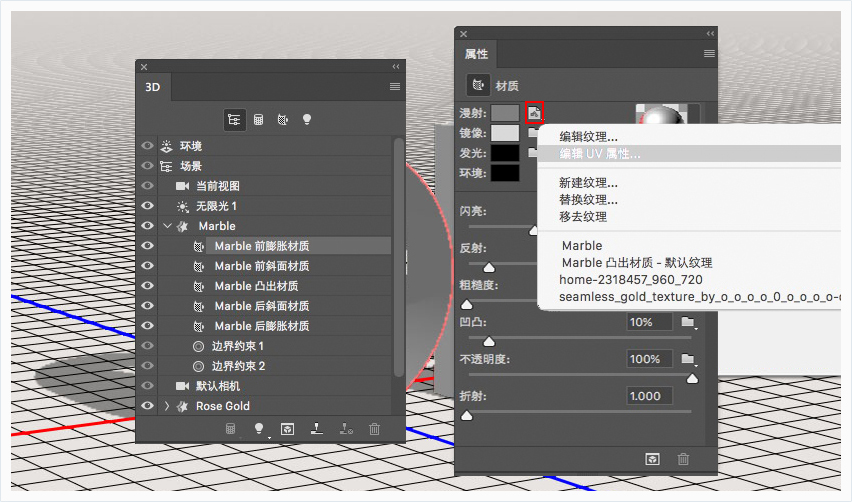
Task: Click the 凹凸 texture folder icon
Action: pyautogui.click(x=688, y=322)
